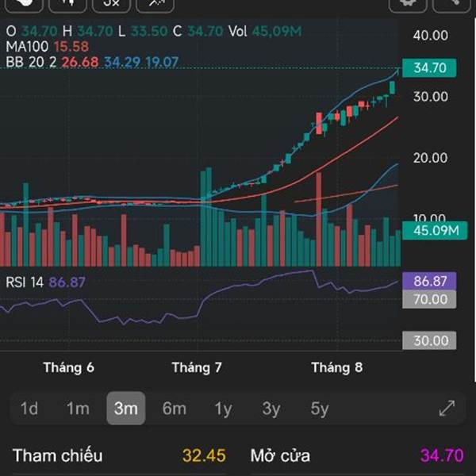Click the Tháng 7 date axis label
This screenshot has height=476, width=476.
pos(197,367)
